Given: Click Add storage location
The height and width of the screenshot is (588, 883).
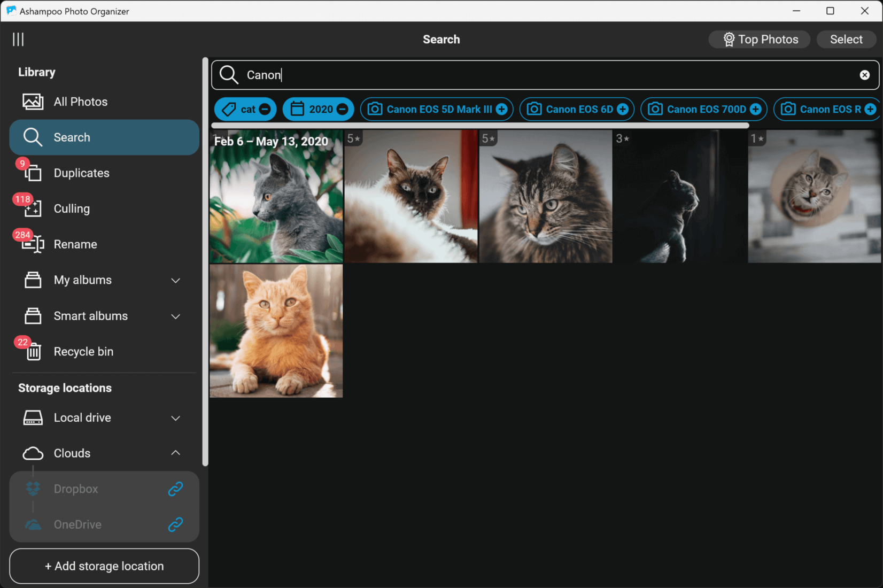Looking at the screenshot, I should coord(104,566).
